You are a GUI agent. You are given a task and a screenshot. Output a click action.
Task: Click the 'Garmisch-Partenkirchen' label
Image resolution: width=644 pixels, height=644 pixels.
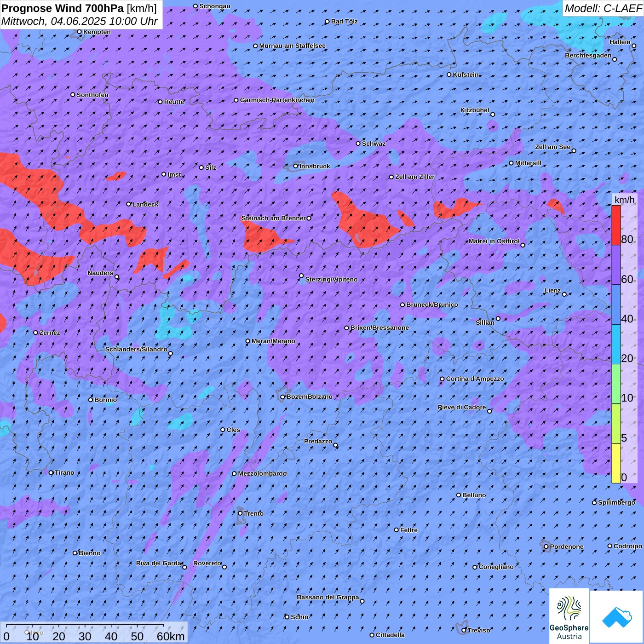point(277,100)
